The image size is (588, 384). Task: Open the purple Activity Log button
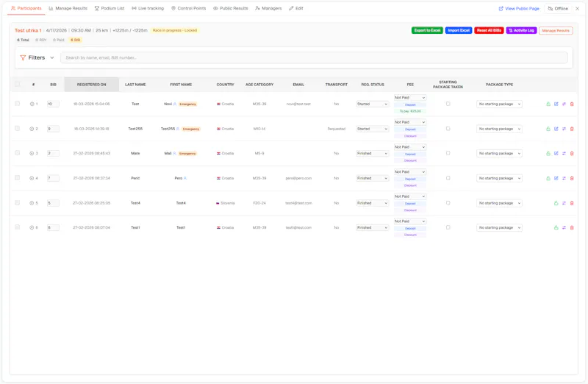(x=522, y=30)
